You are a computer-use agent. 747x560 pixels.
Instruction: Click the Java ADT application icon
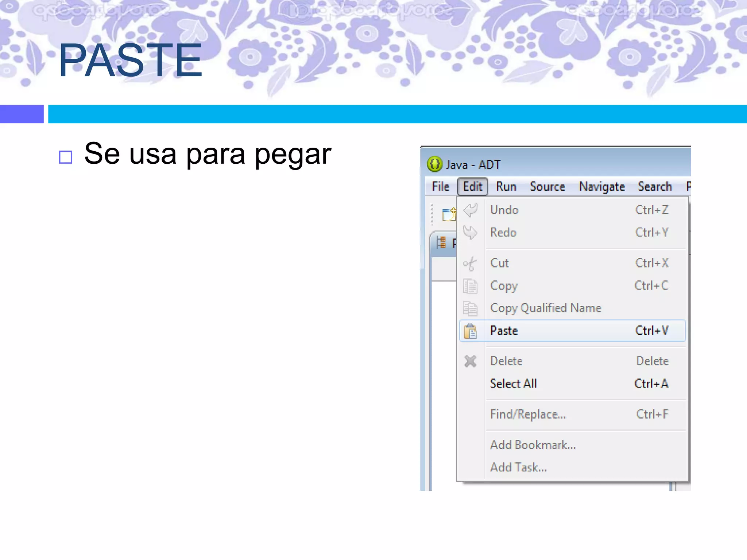point(434,164)
